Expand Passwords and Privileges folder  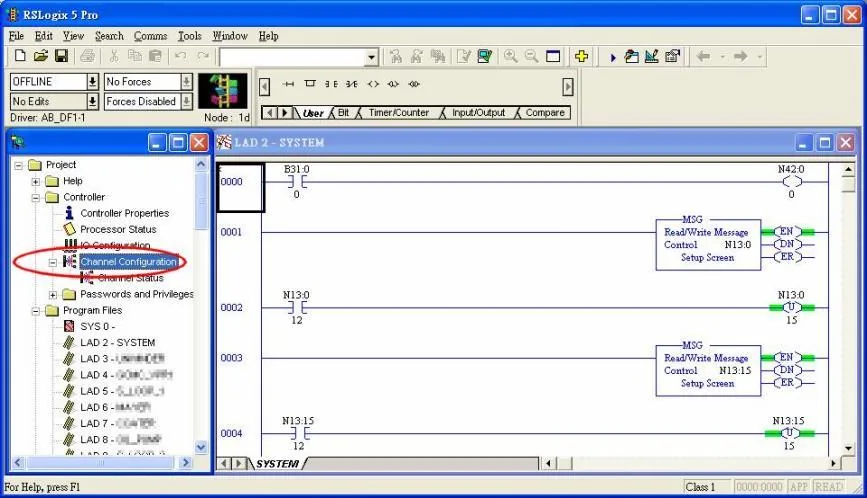pos(53,295)
